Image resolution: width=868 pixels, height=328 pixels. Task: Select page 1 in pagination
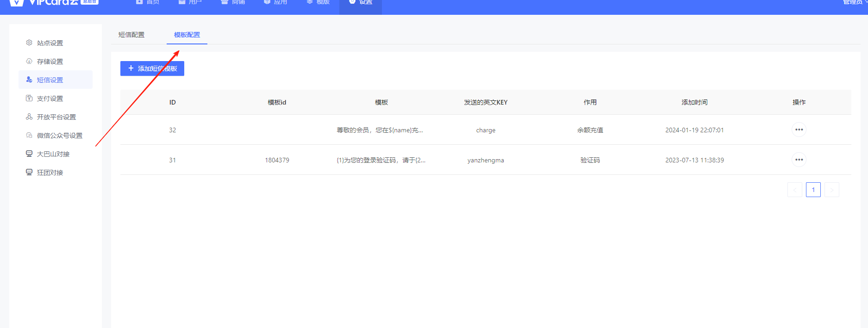pyautogui.click(x=813, y=190)
